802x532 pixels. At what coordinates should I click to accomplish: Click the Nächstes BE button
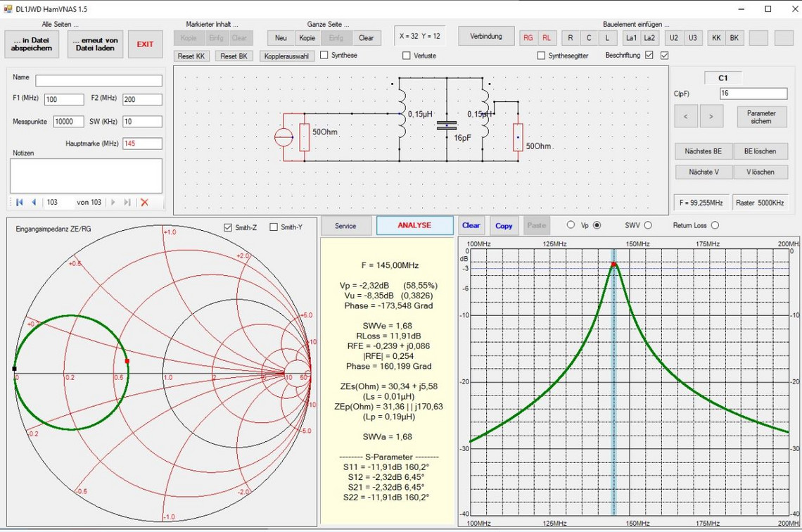click(704, 151)
